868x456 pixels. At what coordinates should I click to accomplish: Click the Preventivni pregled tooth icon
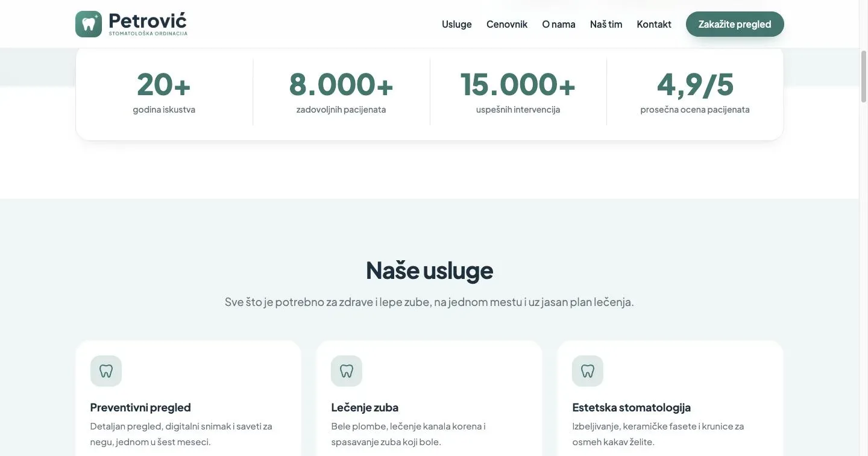[x=106, y=371]
